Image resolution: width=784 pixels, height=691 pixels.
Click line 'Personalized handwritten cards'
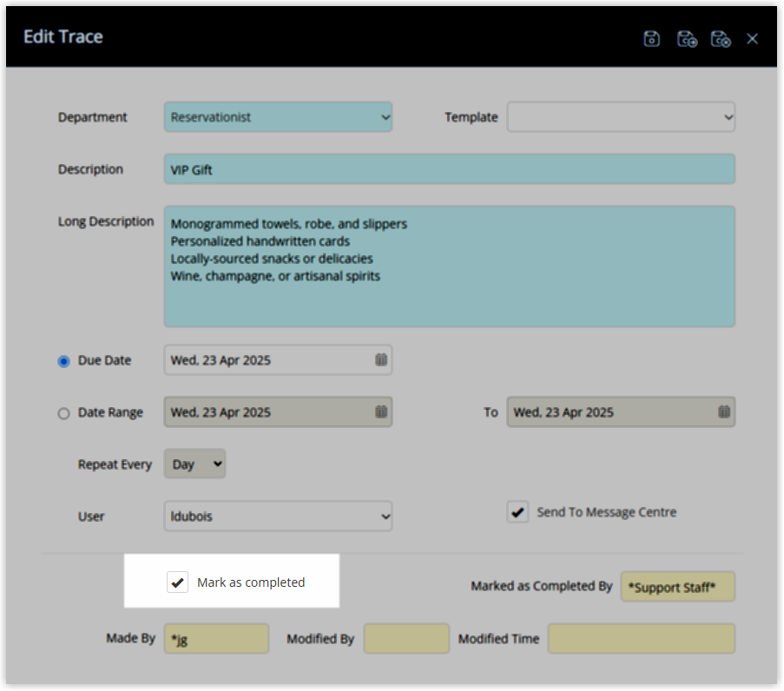tap(260, 241)
